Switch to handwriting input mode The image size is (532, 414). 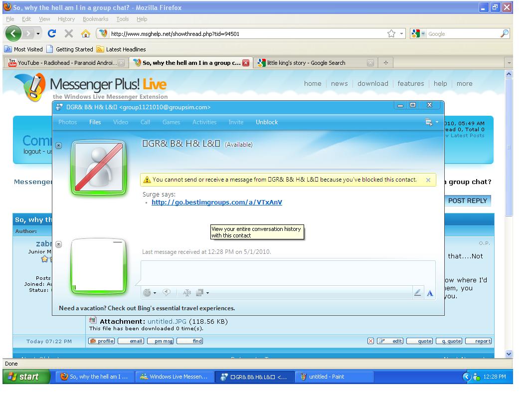pos(418,293)
